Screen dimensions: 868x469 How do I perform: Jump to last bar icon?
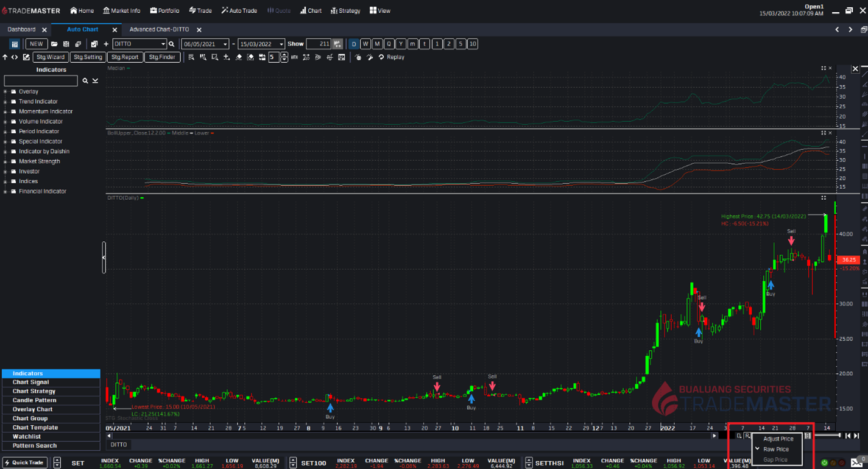[856, 435]
